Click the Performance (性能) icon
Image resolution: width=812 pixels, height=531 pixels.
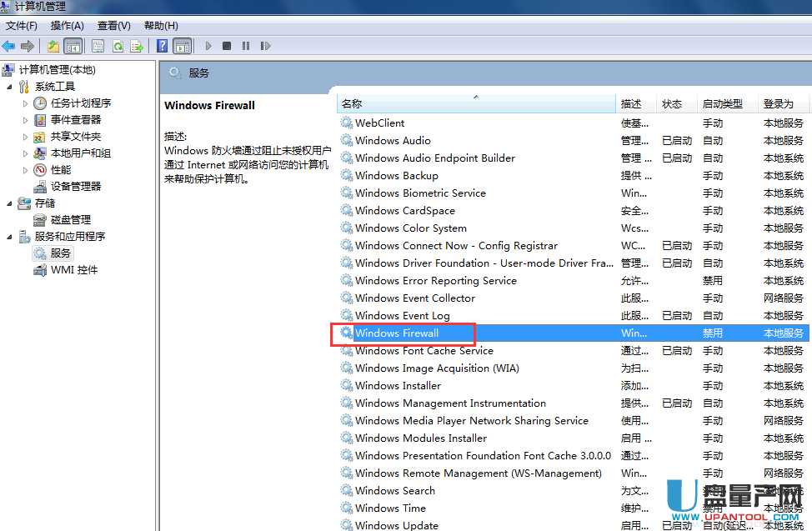click(x=40, y=170)
